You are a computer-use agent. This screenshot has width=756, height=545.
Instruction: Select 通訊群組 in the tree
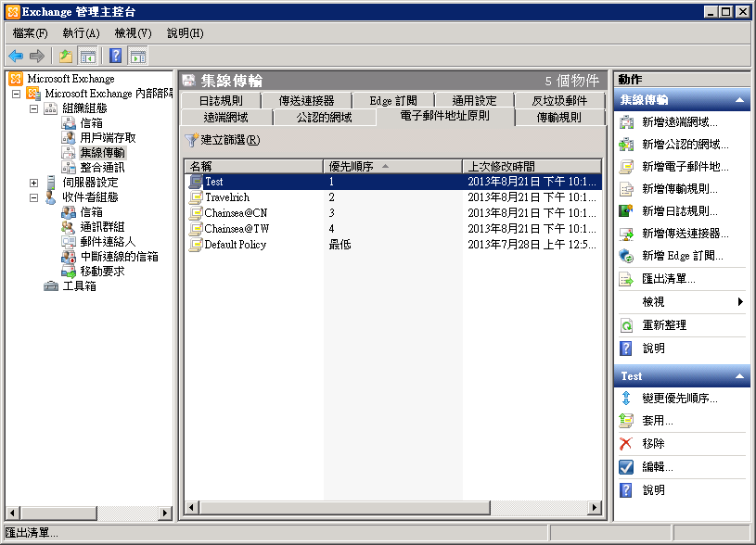coord(102,227)
